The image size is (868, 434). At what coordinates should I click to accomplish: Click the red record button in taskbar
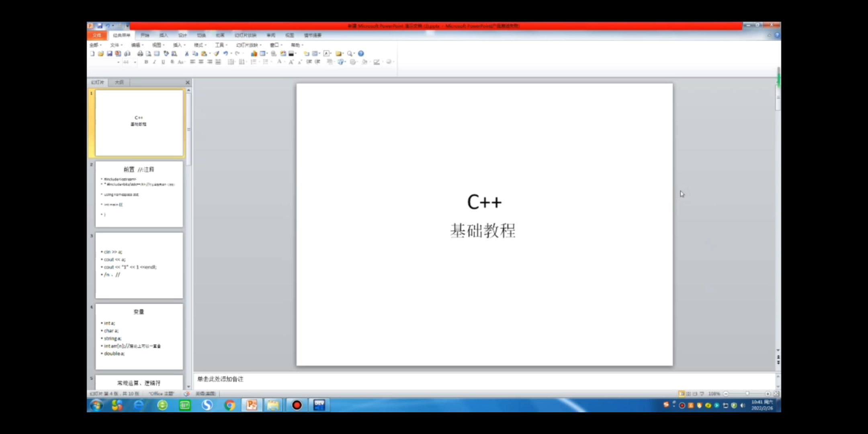click(x=297, y=405)
